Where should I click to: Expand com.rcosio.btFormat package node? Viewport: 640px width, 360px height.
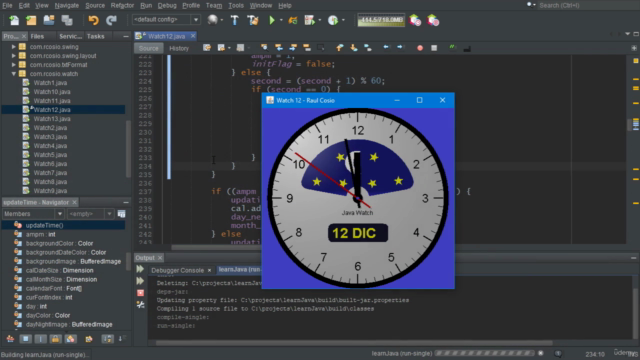coord(14,64)
